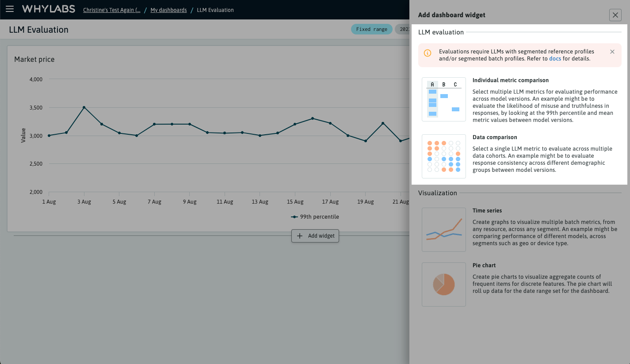
Task: Click the docs link for details
Action: coord(555,58)
